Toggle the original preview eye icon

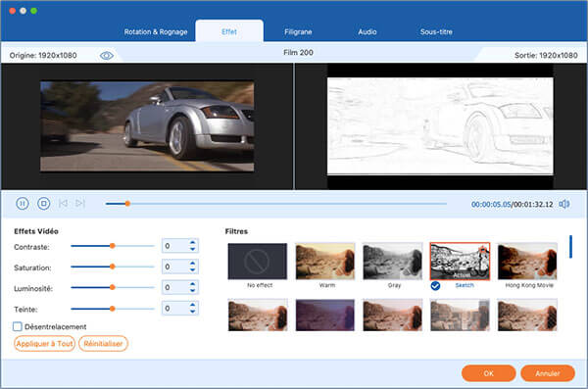click(107, 56)
